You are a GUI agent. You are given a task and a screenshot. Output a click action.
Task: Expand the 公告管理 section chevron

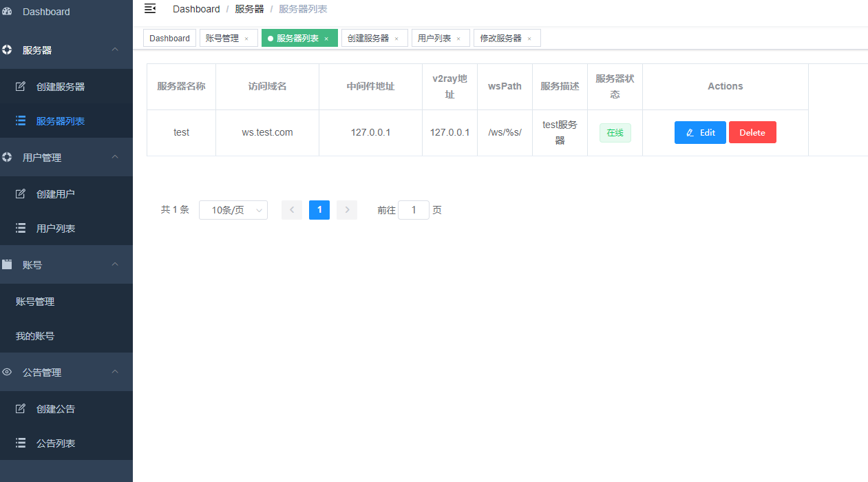(115, 372)
